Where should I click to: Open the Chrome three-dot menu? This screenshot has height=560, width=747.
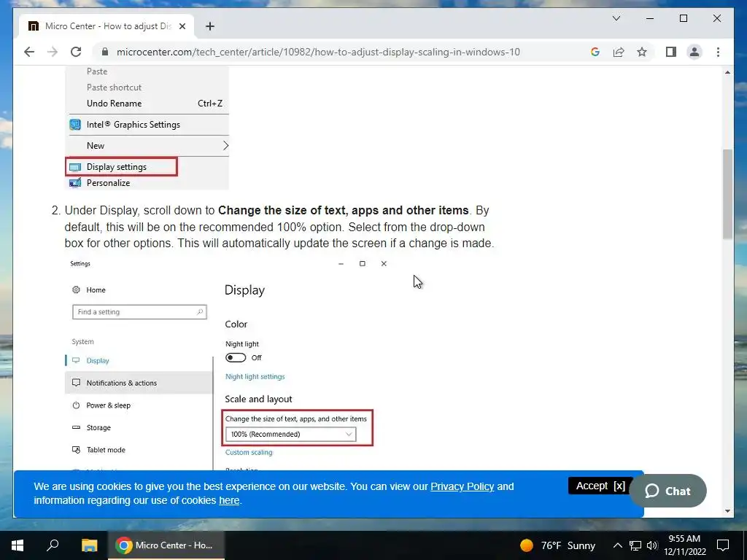click(x=718, y=52)
